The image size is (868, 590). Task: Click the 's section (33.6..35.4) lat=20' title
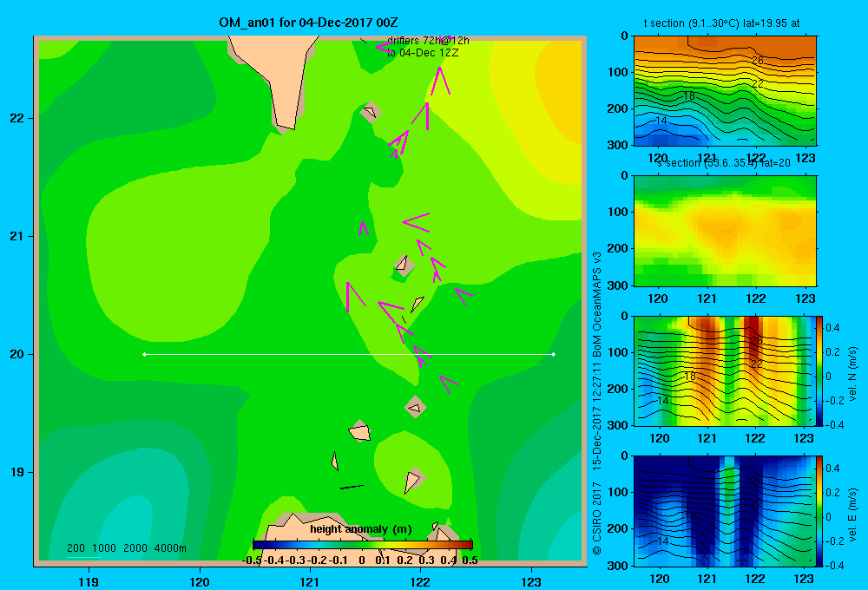tap(722, 163)
